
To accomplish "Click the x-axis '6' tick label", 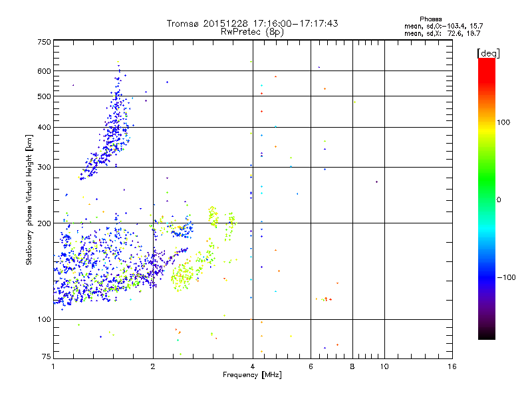I will coord(311,366).
